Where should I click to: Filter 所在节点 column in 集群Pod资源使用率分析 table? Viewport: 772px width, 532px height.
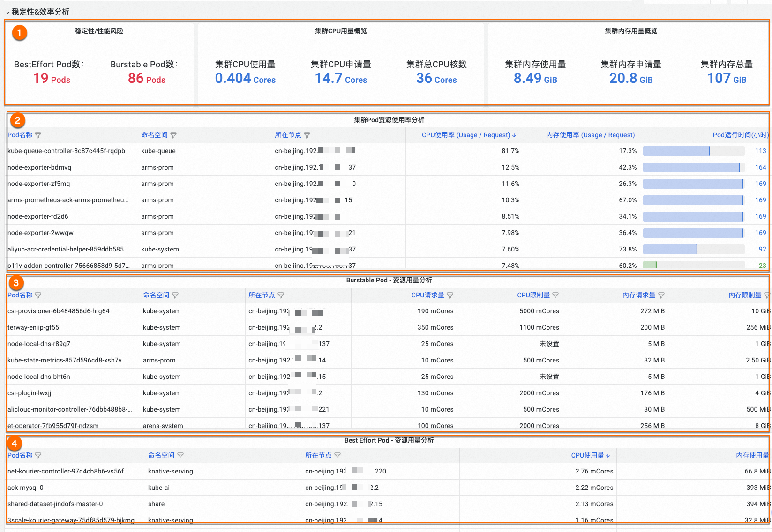[x=307, y=135]
